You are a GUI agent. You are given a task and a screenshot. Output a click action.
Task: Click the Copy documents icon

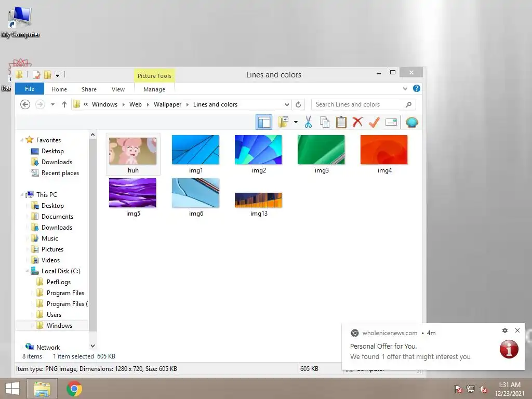(x=325, y=122)
